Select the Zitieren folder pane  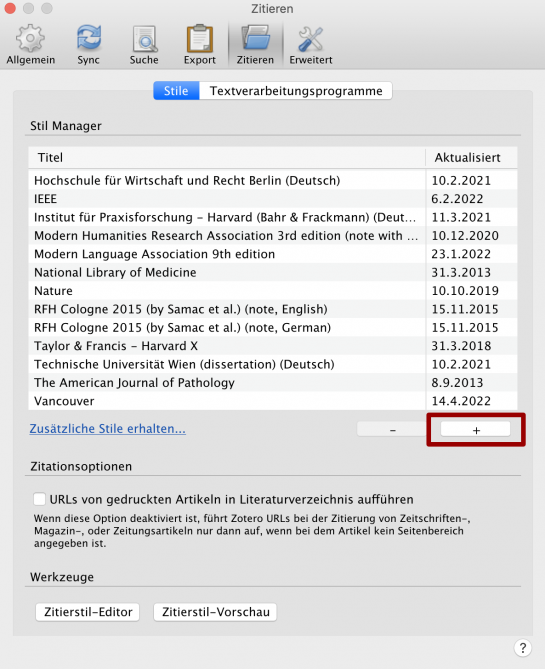255,45
